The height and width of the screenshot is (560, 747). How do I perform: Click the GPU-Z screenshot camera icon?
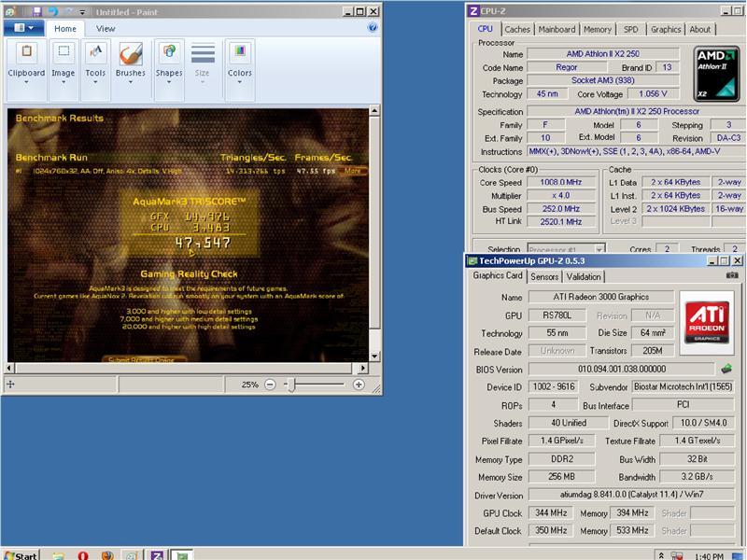click(x=732, y=275)
